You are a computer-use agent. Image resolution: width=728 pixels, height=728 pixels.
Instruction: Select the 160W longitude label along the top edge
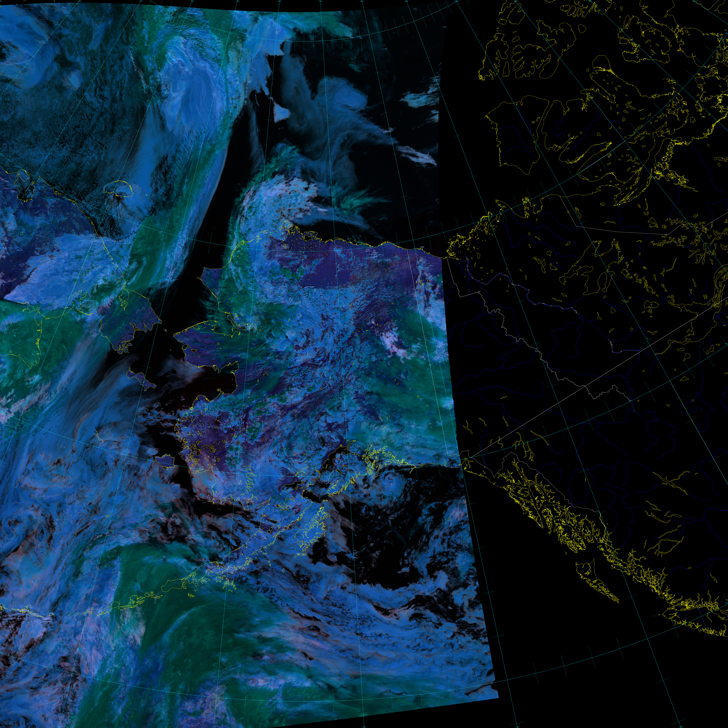pos(280,1)
